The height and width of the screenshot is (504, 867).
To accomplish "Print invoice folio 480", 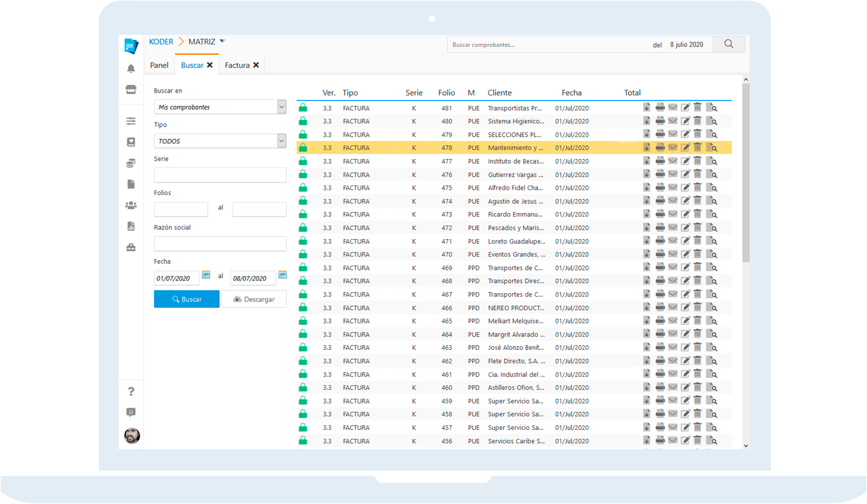I will click(x=660, y=121).
